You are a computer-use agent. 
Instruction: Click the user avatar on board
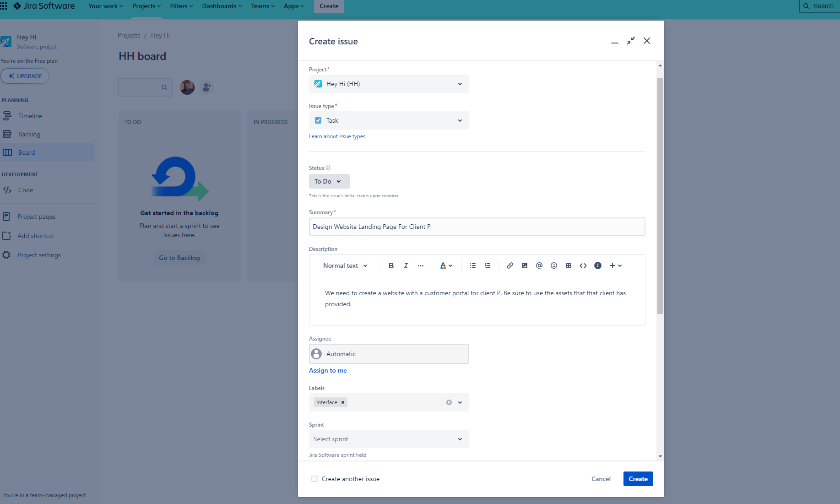pyautogui.click(x=187, y=87)
